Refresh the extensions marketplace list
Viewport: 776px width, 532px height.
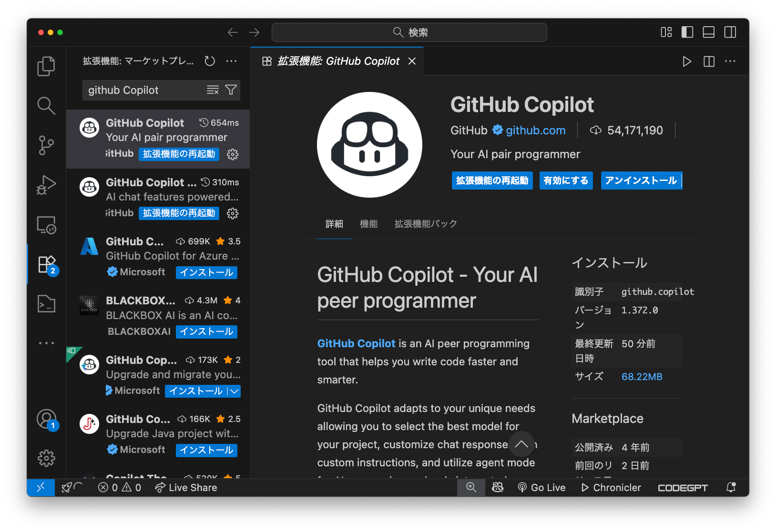[x=210, y=61]
